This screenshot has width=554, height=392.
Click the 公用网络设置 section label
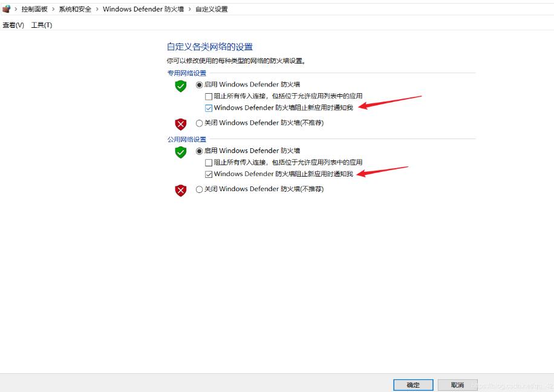tap(187, 139)
